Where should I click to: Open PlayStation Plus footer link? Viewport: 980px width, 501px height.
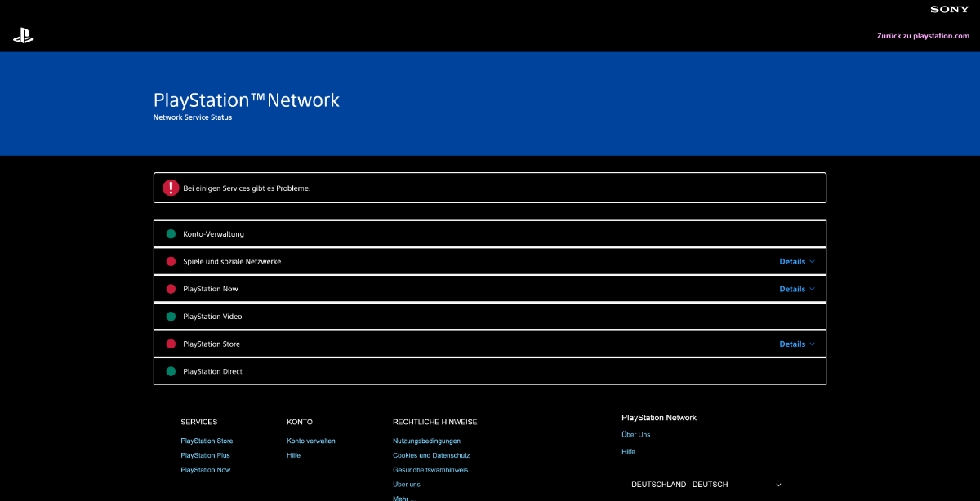[x=205, y=455]
